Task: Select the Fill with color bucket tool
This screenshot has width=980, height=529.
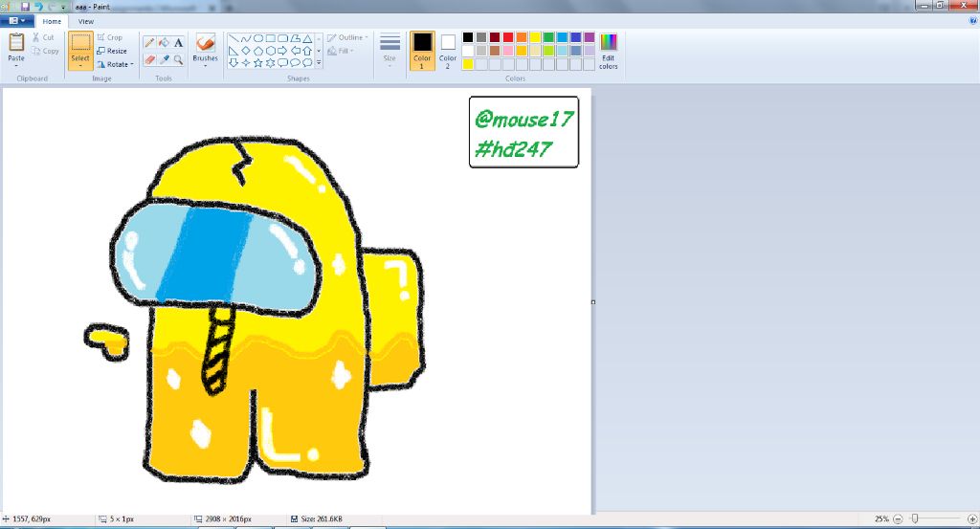Action: (x=164, y=42)
